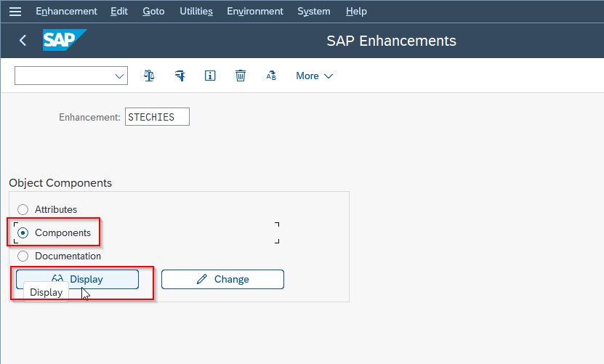
Task: Click the trash delete icon
Action: [x=241, y=76]
